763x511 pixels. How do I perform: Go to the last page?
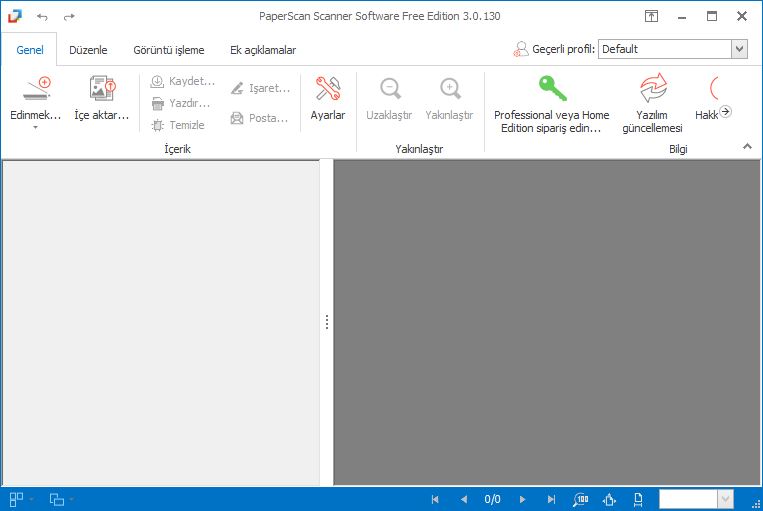(x=551, y=499)
